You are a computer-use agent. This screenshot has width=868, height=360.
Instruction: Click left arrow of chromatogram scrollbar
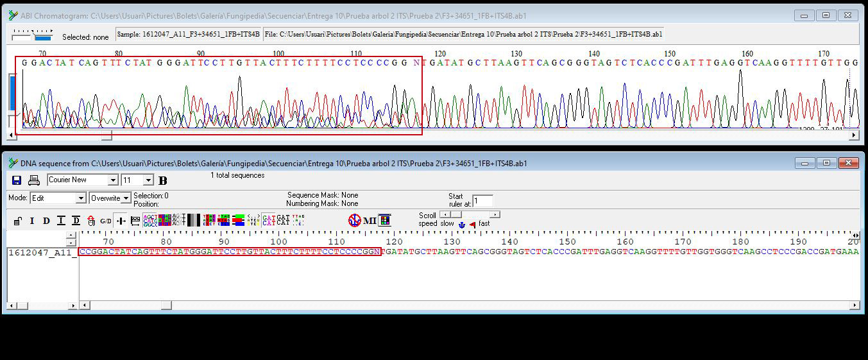click(11, 135)
